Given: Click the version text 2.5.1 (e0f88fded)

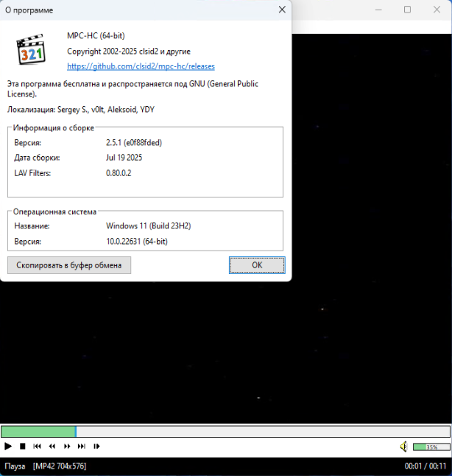Looking at the screenshot, I should pos(134,143).
